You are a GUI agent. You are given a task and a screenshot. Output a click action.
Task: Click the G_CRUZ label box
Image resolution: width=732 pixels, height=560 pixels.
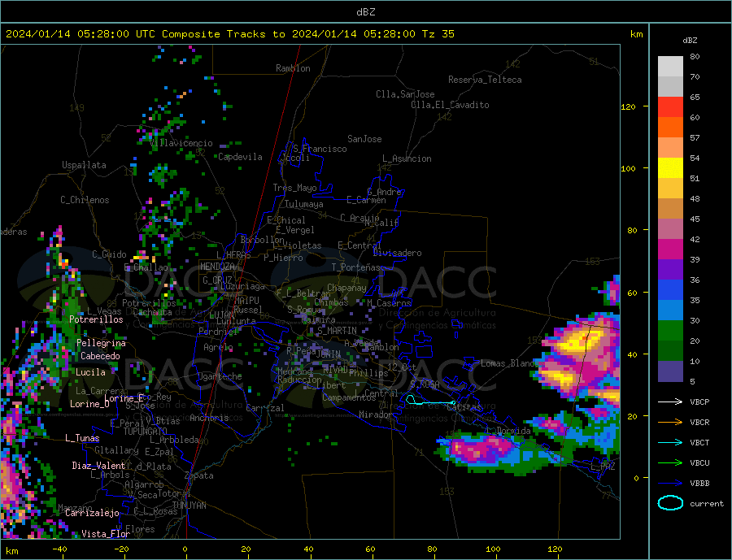217,280
